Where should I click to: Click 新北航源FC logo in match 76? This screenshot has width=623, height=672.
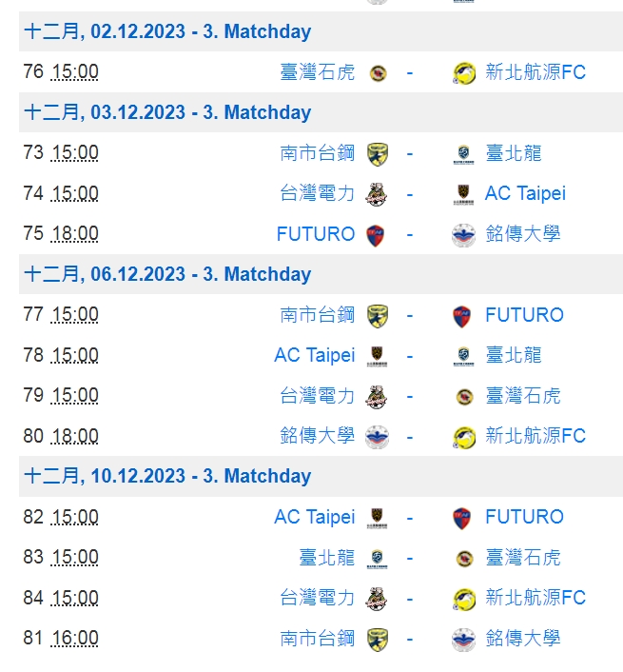pyautogui.click(x=464, y=73)
